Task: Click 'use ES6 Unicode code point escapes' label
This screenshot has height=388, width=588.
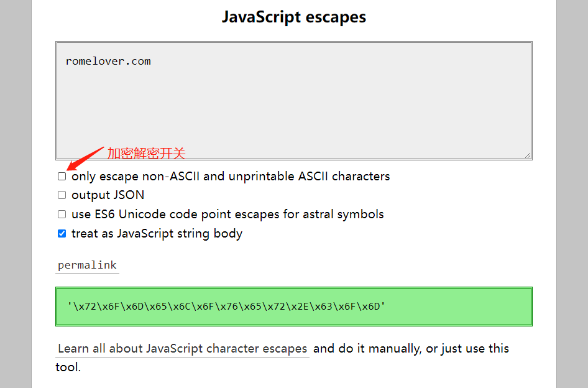Action: (227, 215)
